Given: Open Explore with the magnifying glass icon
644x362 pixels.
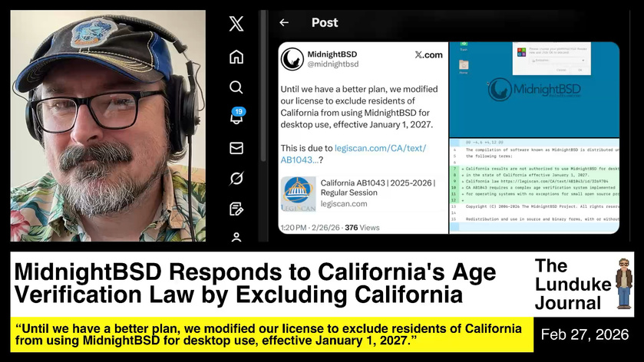Looking at the screenshot, I should 236,87.
